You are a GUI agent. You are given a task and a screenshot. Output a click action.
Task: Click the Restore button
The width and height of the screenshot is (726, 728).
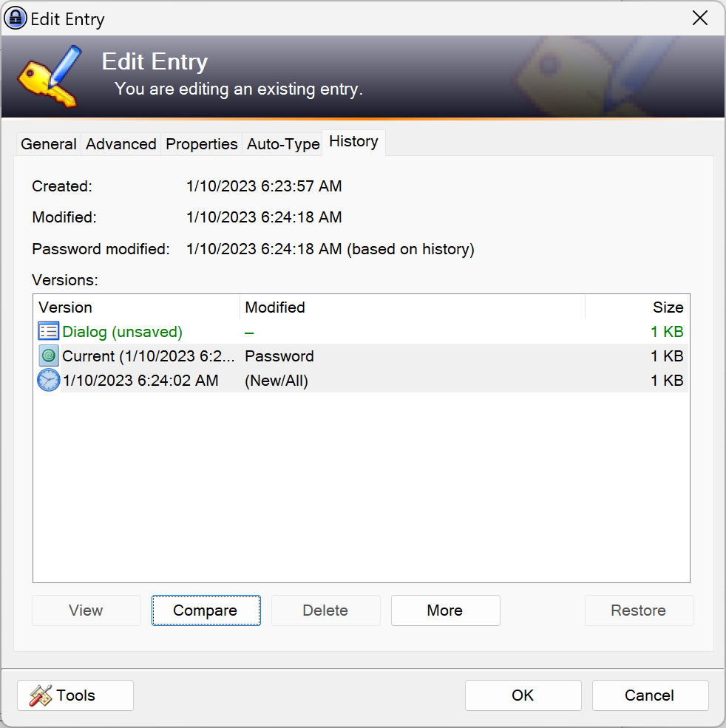click(639, 610)
